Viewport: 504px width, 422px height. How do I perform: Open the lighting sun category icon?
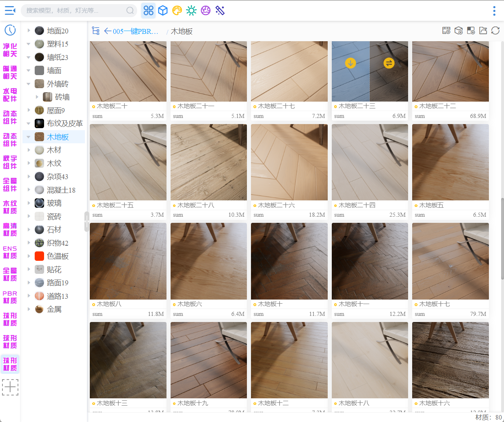click(x=191, y=11)
